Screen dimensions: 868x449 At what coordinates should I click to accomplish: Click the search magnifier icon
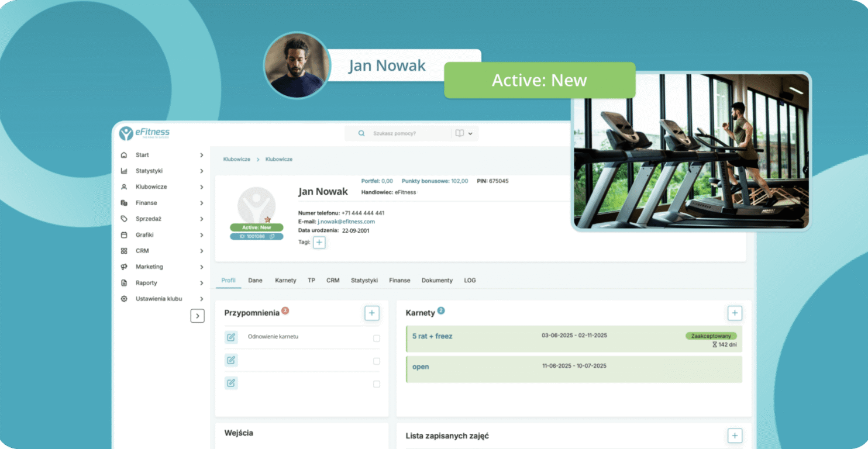(361, 133)
